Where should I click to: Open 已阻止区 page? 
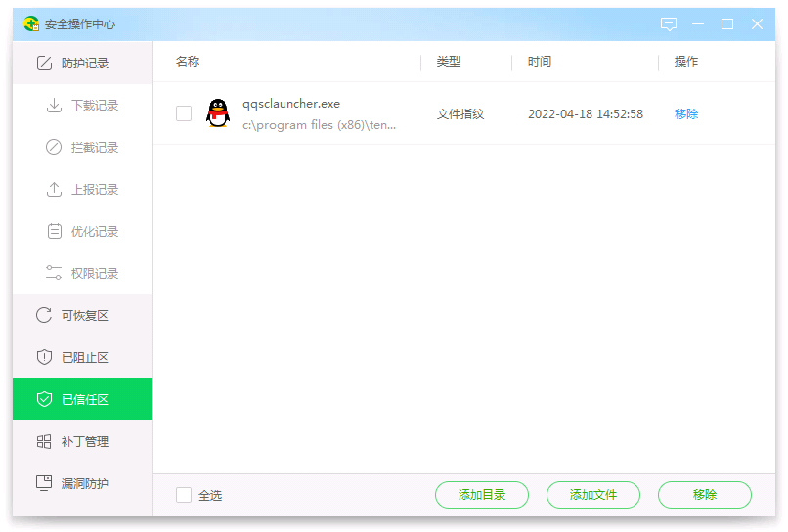[x=82, y=358]
